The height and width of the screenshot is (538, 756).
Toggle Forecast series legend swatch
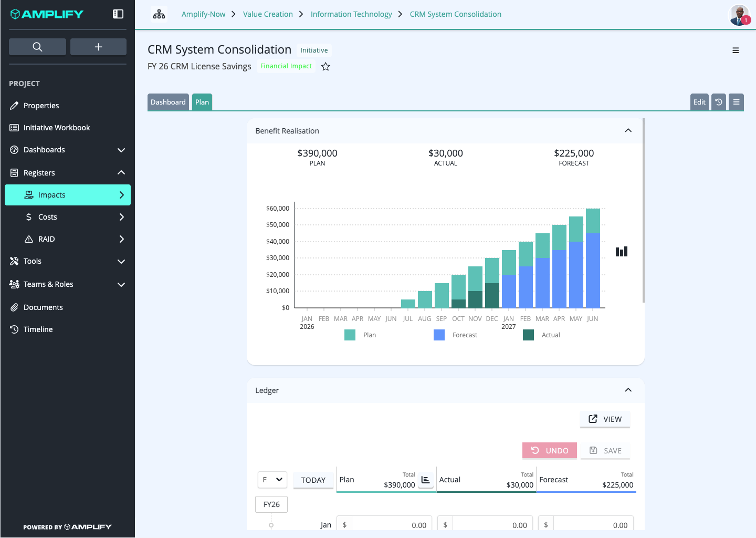(439, 335)
